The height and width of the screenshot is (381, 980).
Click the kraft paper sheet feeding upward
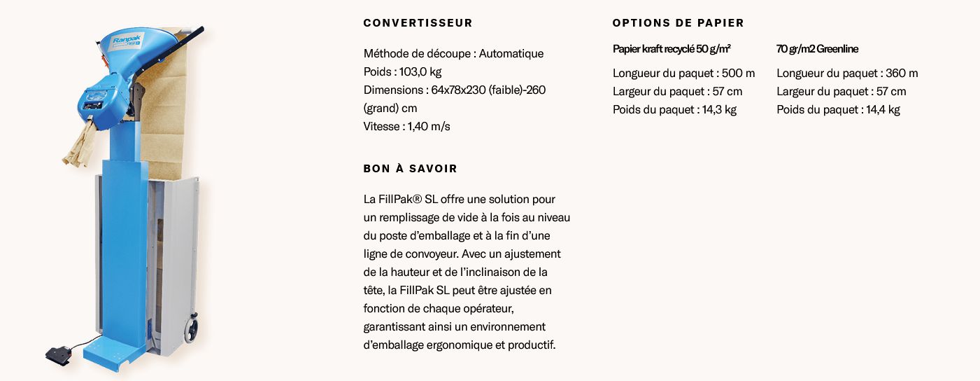(x=166, y=105)
